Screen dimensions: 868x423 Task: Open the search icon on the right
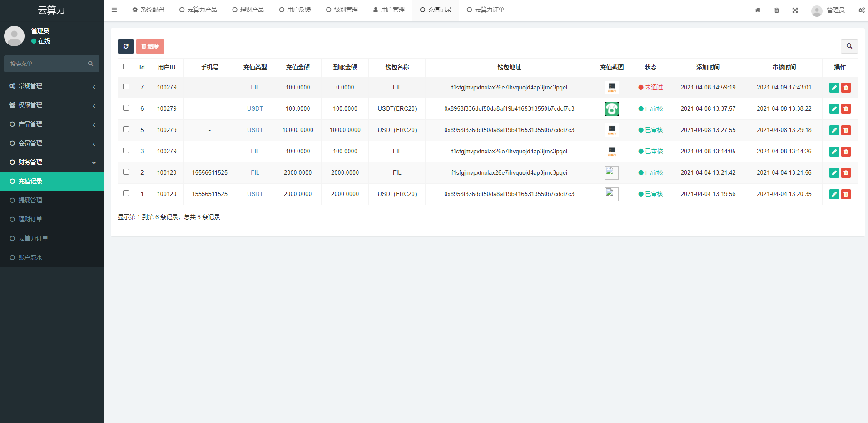pyautogui.click(x=849, y=46)
